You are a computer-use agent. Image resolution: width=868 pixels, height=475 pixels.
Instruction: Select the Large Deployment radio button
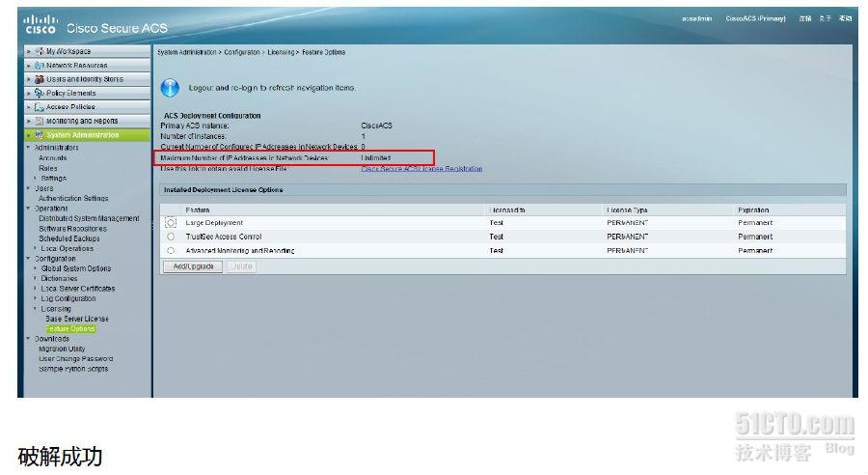(171, 223)
